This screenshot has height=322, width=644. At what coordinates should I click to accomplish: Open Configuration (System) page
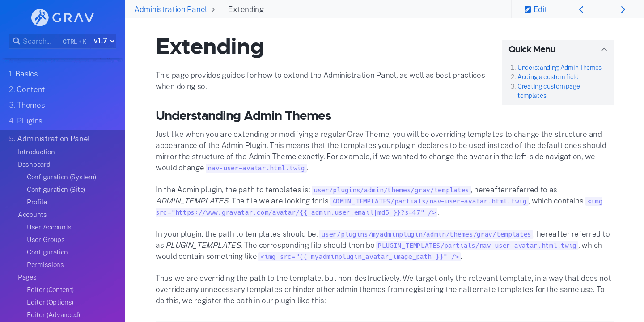click(61, 177)
